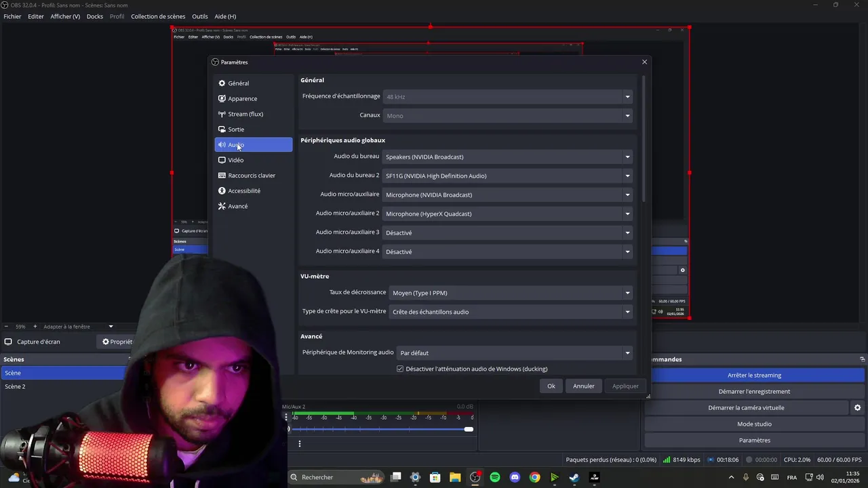Image resolution: width=868 pixels, height=488 pixels.
Task: Open Spotify from the taskbar
Action: coord(495,477)
